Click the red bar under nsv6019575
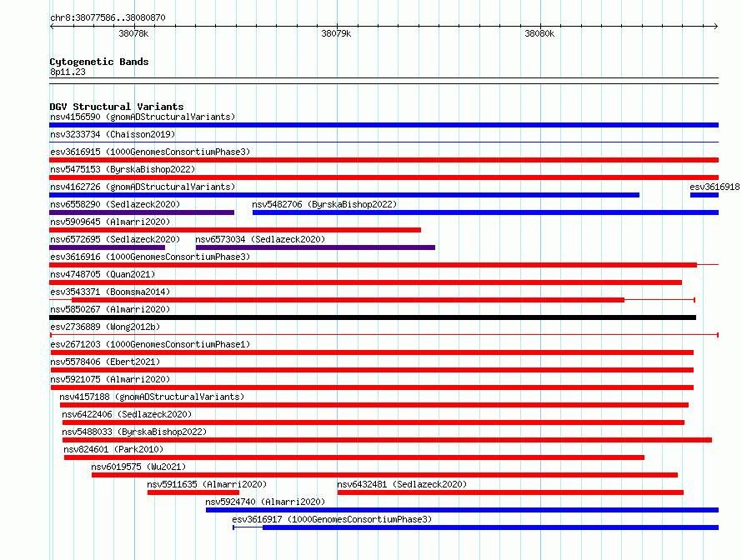The height and width of the screenshot is (560, 742). pos(384,475)
